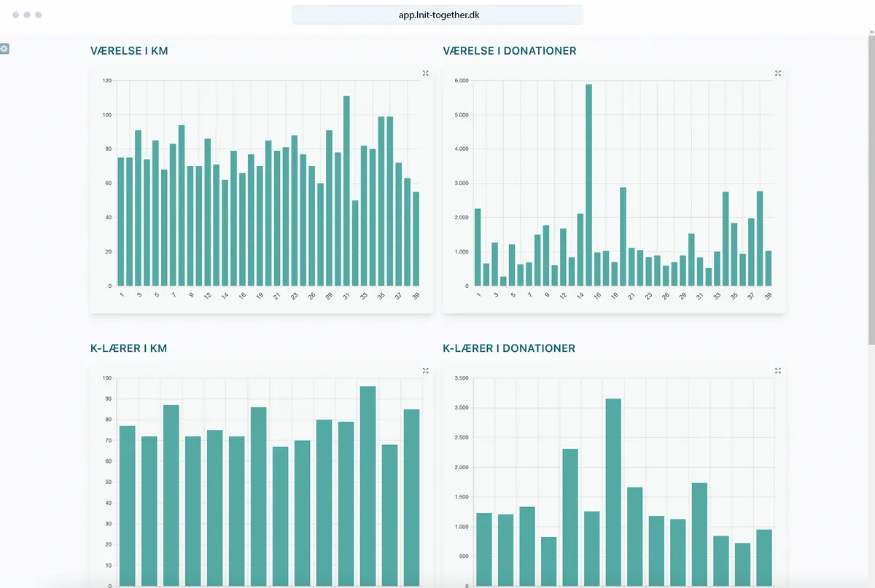Click the shortest bar in VÆRELSE I DONATIONER
The image size is (875, 588).
[x=503, y=281]
